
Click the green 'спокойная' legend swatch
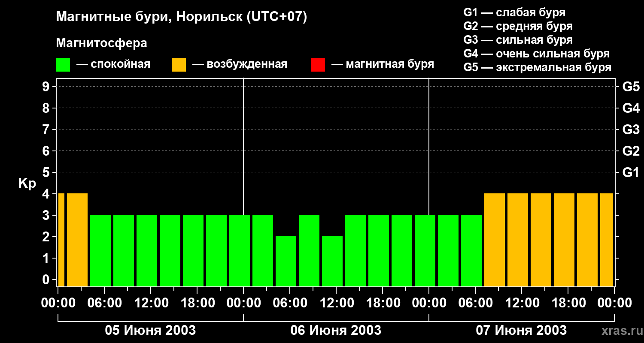coord(63,65)
